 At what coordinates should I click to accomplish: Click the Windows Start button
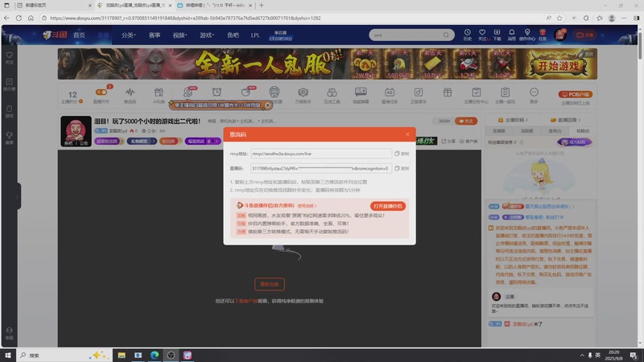(x=8, y=355)
